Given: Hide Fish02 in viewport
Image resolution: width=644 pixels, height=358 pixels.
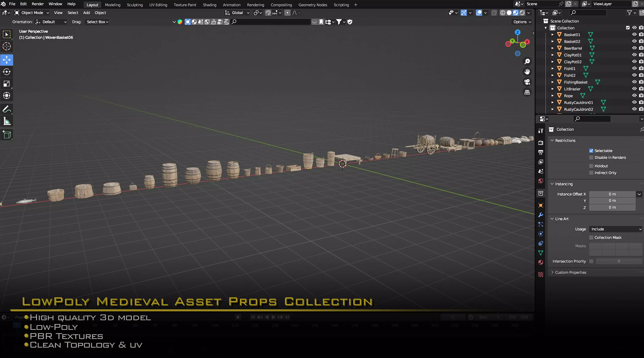Looking at the screenshot, I should 634,75.
